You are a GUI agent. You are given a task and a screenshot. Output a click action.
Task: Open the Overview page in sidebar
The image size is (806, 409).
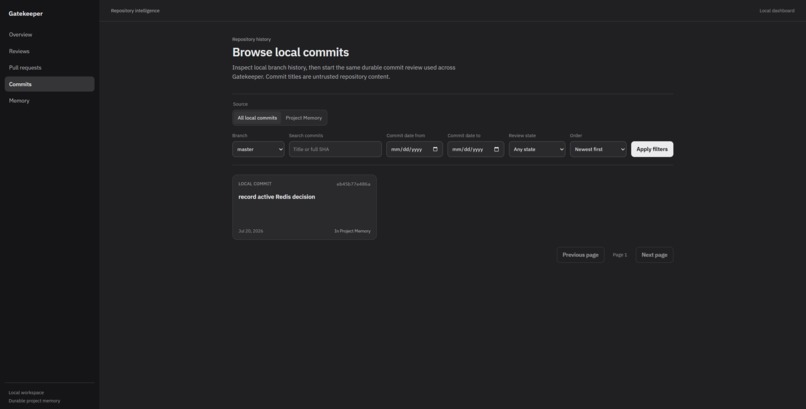coord(49,34)
